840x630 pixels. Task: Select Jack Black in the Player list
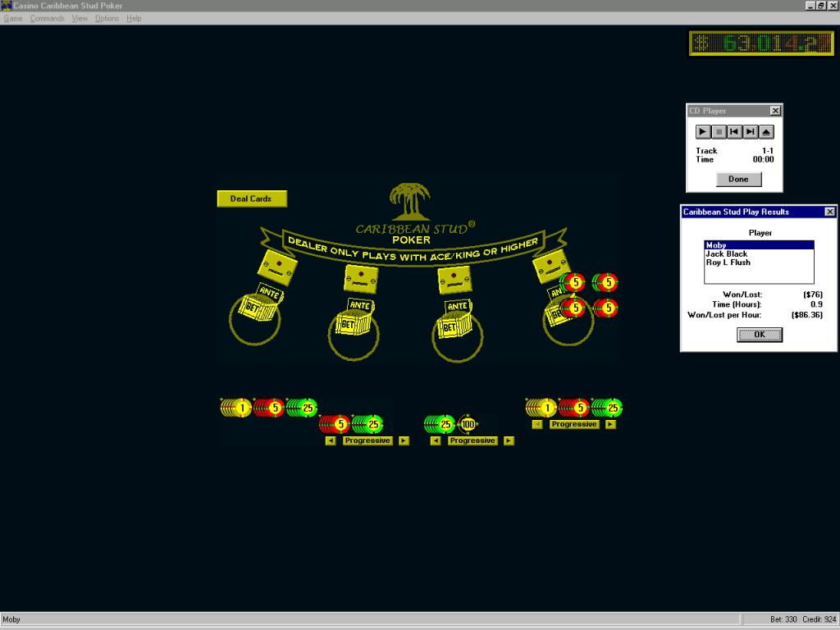click(759, 254)
